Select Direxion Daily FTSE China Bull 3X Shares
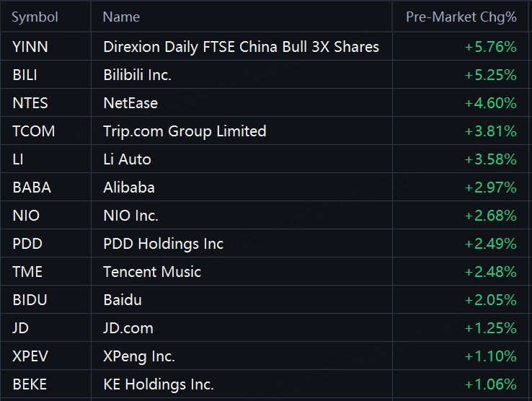Screen dimensions: 532x401 [x=241, y=47]
